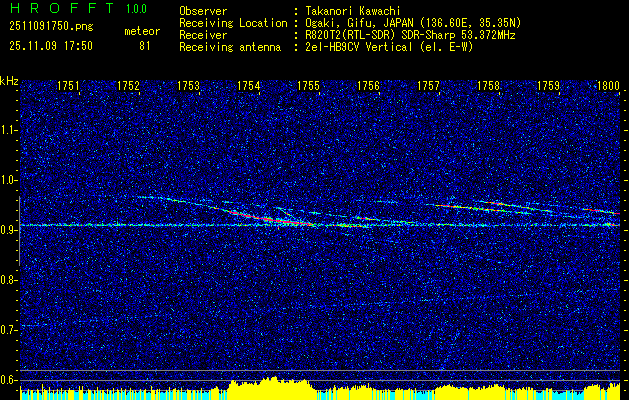This screenshot has width=629, height=400.
Task: Select the 1.0 kHz axis label
Action: coord(10,180)
